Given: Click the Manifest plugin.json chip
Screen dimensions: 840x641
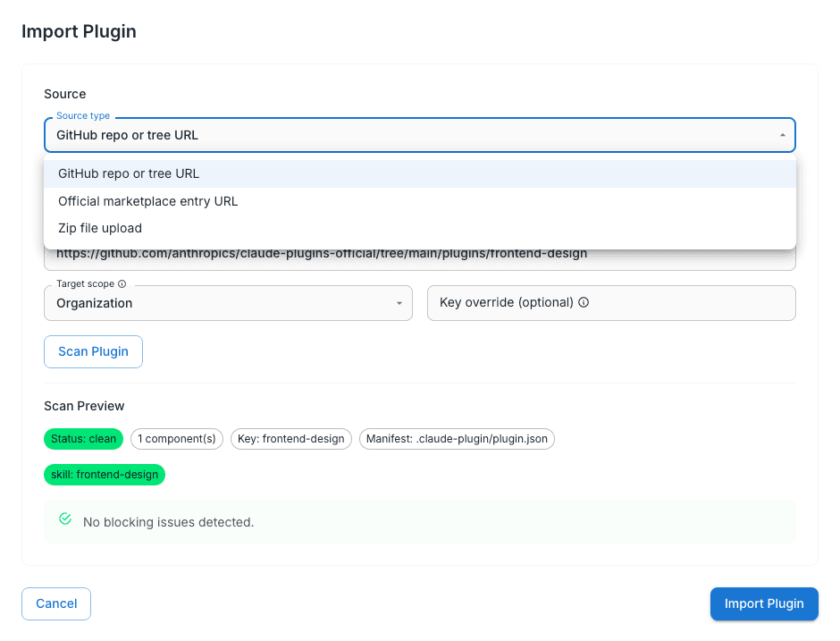Looking at the screenshot, I should point(457,439).
